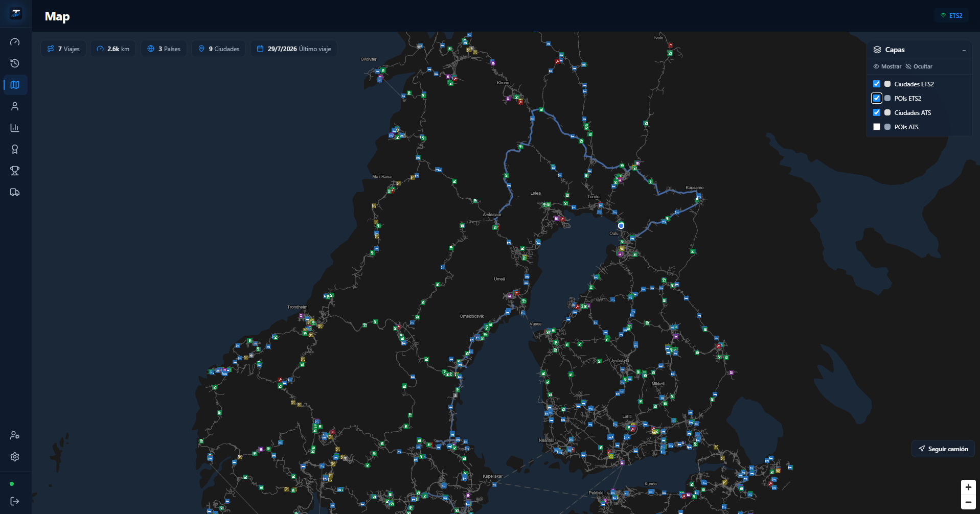Click the POIs ETS2 color swatch
The width and height of the screenshot is (980, 514).
[887, 98]
